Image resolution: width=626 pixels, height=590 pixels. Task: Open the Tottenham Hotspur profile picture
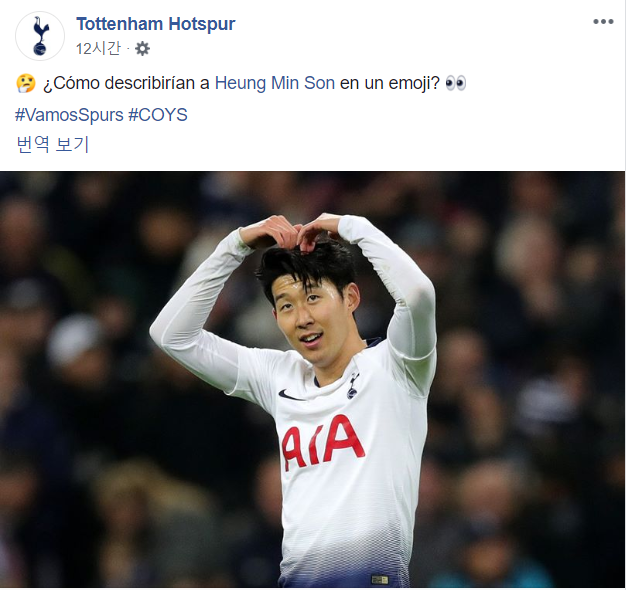[x=40, y=36]
